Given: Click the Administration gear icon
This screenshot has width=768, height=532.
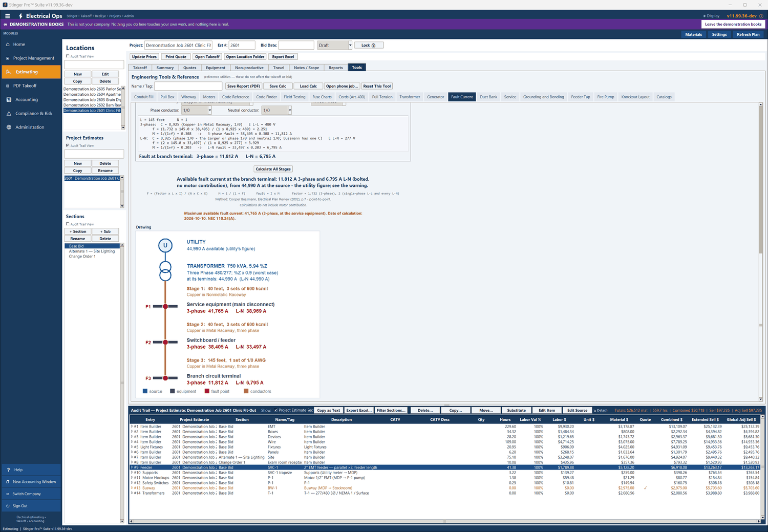Looking at the screenshot, I should pyautogui.click(x=9, y=127).
